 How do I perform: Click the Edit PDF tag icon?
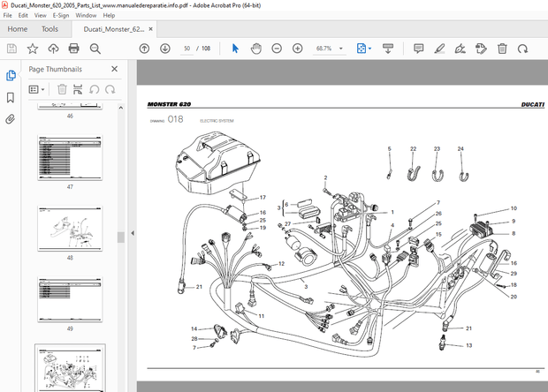pyautogui.click(x=481, y=49)
